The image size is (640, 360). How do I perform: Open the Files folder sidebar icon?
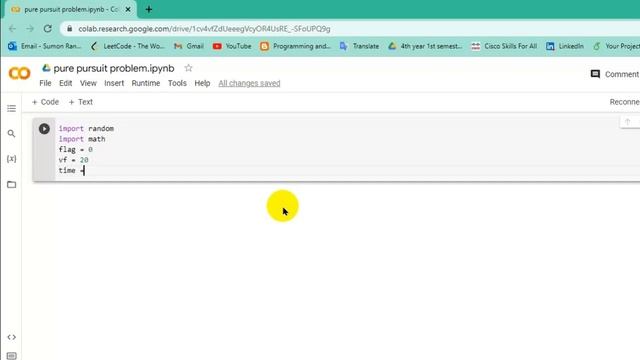[x=11, y=184]
